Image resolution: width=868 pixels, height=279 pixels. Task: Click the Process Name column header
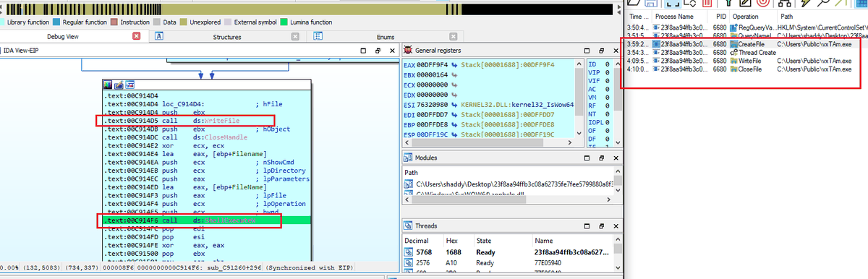[674, 16]
